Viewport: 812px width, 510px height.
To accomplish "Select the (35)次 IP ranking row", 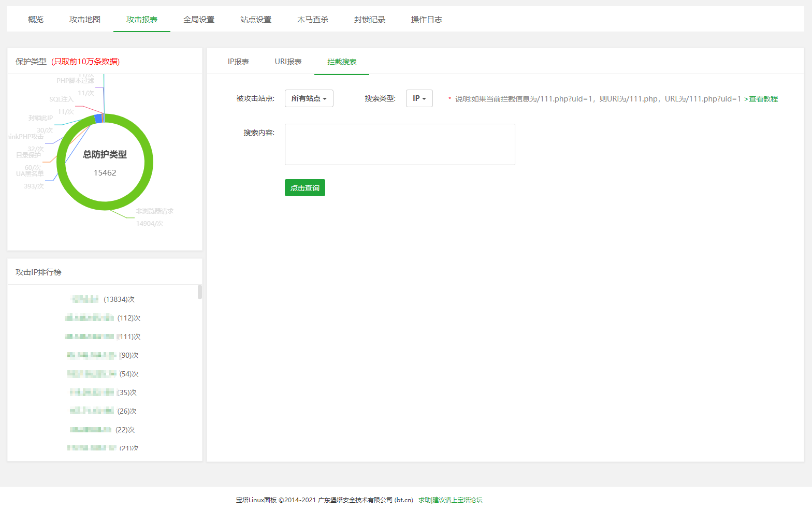I will pos(103,392).
